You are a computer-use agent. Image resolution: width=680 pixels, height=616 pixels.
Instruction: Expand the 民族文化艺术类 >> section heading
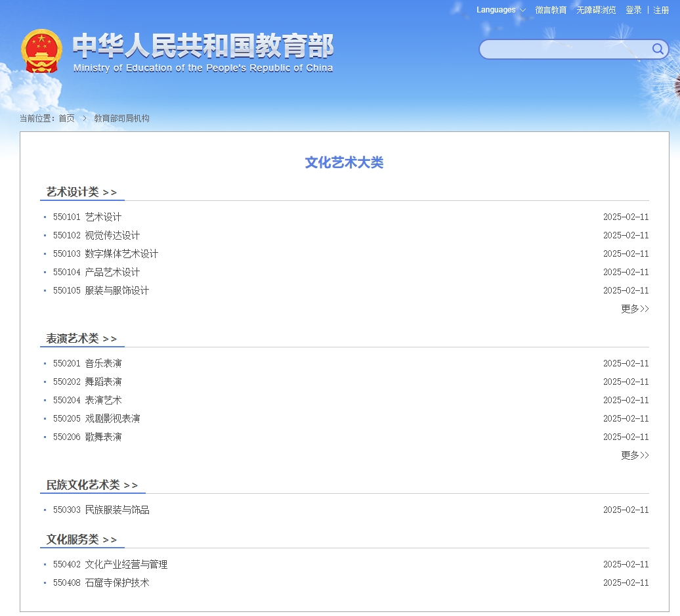pos(92,485)
